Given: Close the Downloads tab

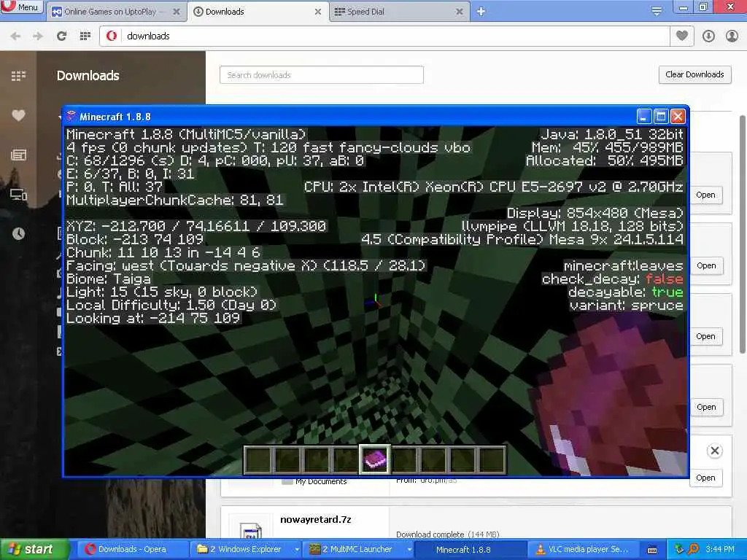Looking at the screenshot, I should coord(318,12).
